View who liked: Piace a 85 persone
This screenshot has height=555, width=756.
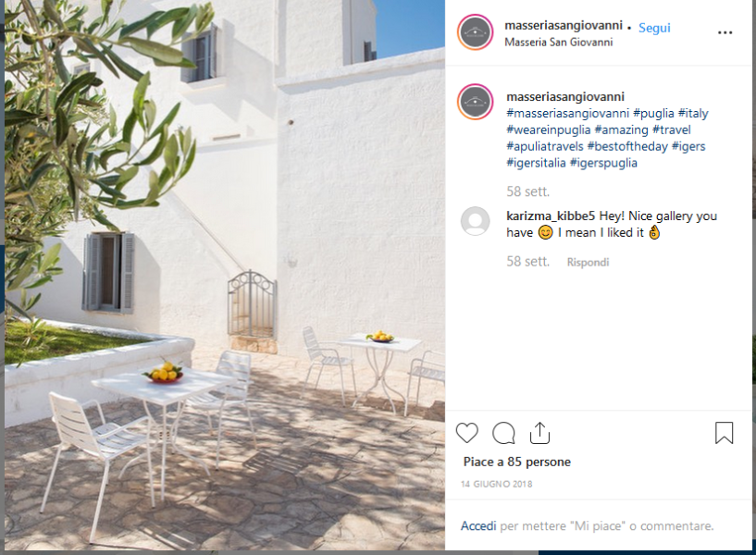click(517, 462)
